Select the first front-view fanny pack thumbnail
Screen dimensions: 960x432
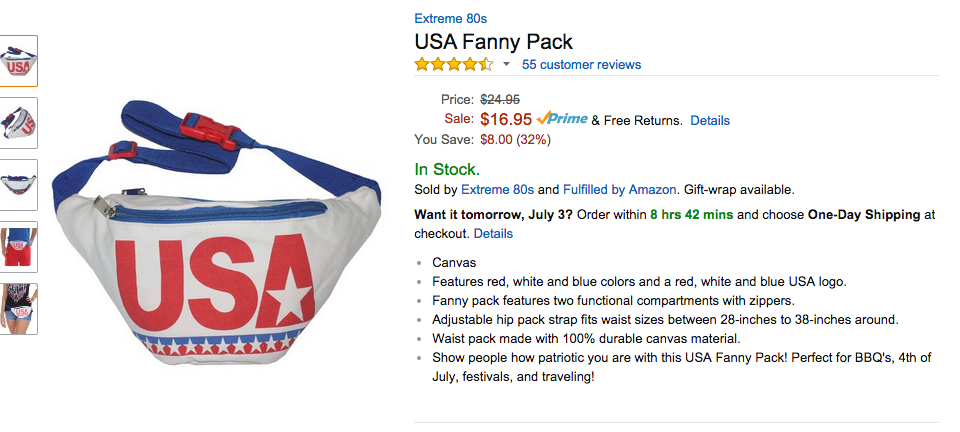pos(19,61)
